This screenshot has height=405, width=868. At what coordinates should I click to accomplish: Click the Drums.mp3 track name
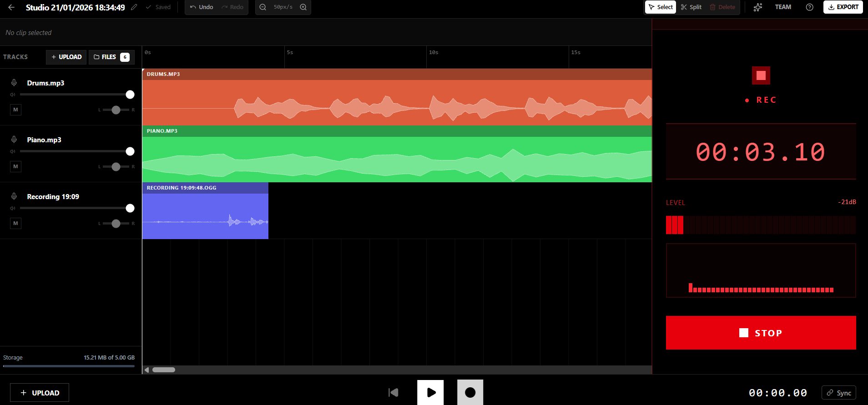tap(45, 83)
